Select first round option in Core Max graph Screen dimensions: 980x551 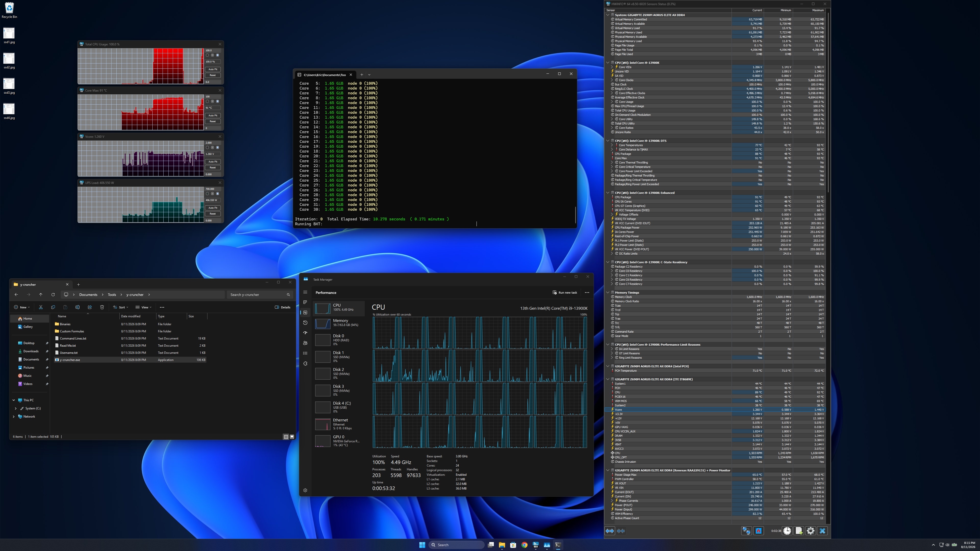coord(207,102)
